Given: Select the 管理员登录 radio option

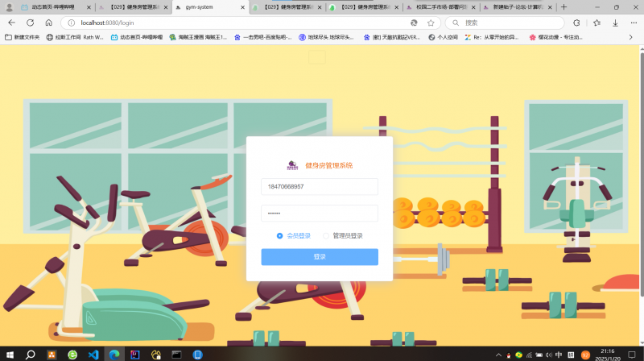Looking at the screenshot, I should point(343,235).
